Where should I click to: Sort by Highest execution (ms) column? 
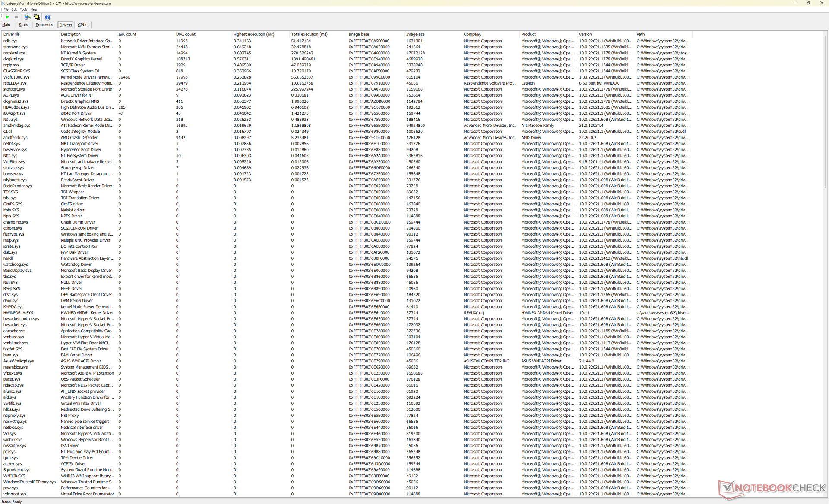(254, 34)
